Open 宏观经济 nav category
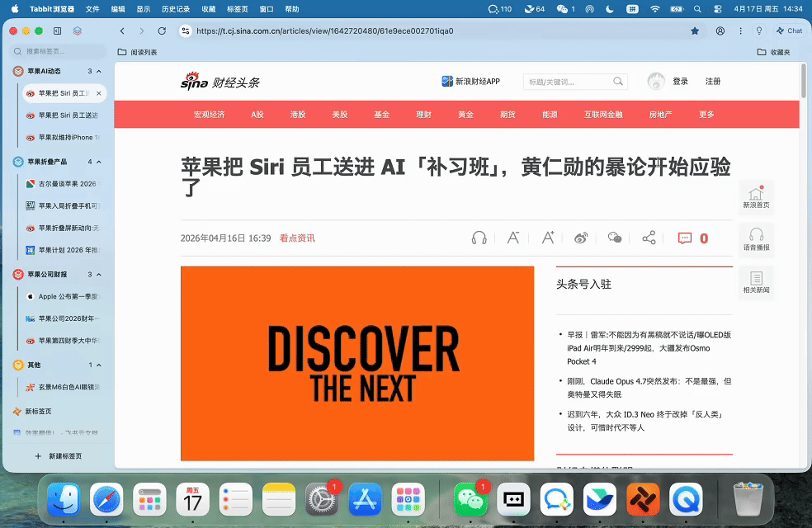This screenshot has width=812, height=528. [210, 115]
